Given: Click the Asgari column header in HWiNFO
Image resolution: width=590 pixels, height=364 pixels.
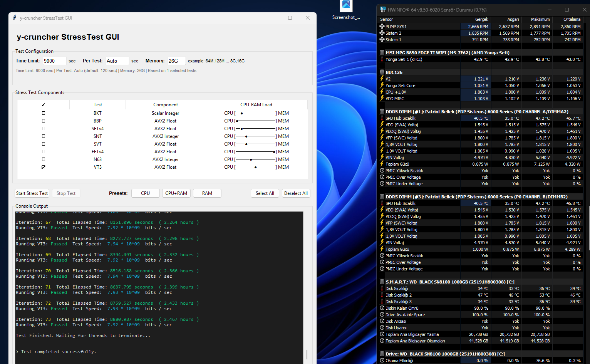Looking at the screenshot, I should click(x=506, y=19).
